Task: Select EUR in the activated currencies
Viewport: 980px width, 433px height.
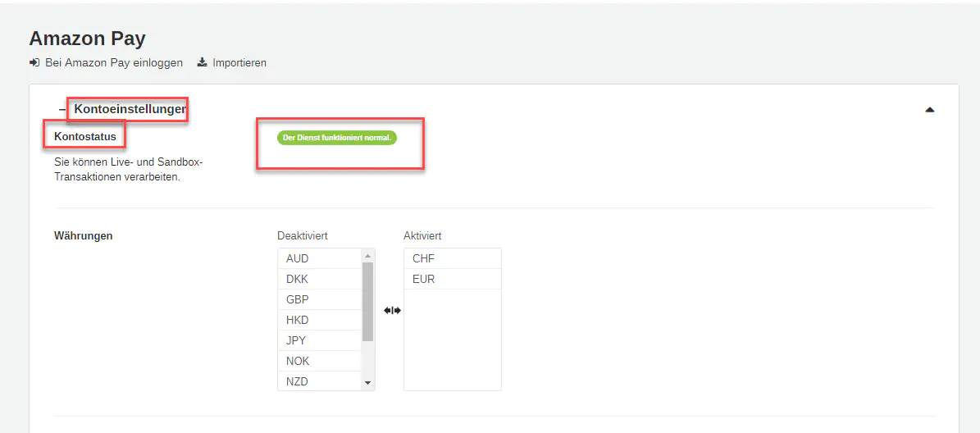Action: (452, 279)
